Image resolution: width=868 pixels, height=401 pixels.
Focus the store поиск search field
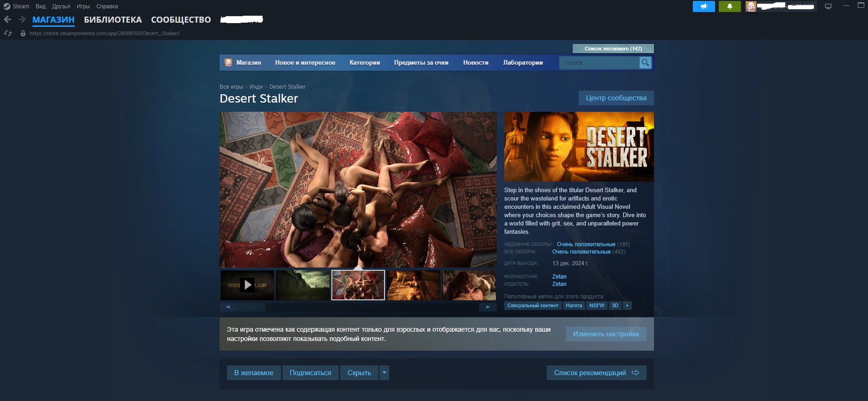[599, 63]
